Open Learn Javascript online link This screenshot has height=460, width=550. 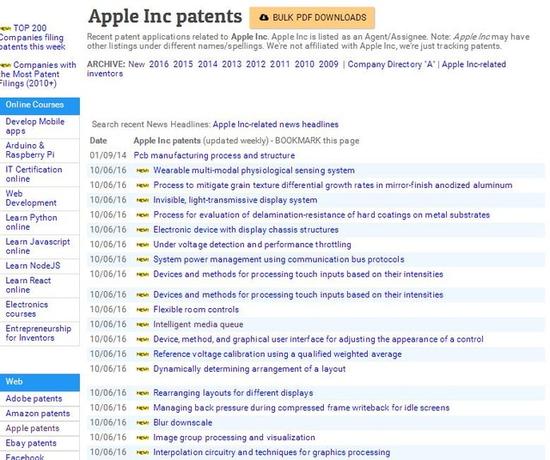point(38,246)
